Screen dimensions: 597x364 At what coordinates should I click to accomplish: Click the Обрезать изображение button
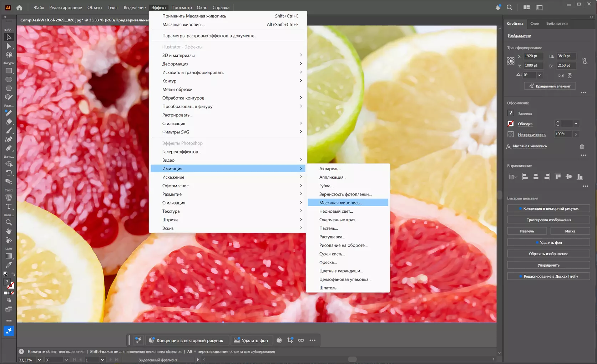tap(548, 254)
